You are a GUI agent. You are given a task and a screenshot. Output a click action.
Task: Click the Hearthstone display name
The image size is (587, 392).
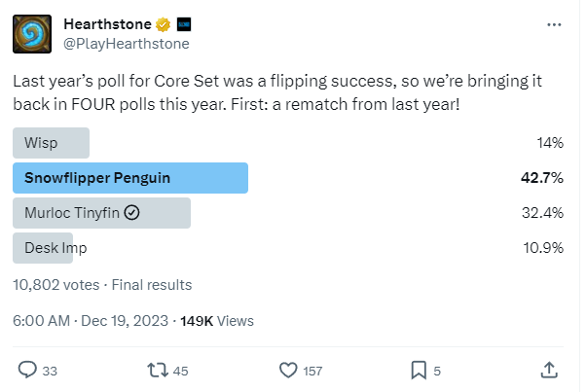[107, 24]
